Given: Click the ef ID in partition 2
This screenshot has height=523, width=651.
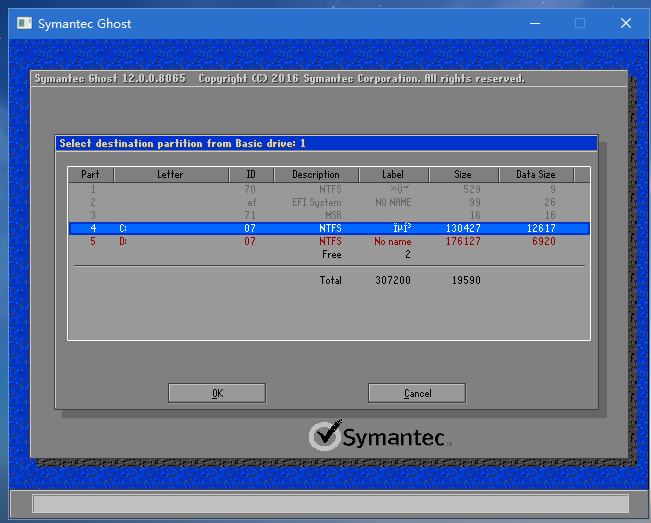Looking at the screenshot, I should click(x=252, y=203).
